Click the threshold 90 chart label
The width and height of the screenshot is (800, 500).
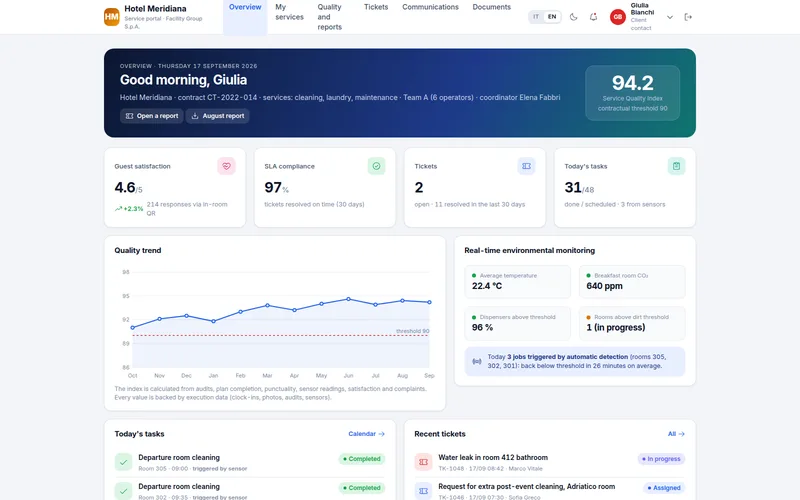pyautogui.click(x=412, y=331)
